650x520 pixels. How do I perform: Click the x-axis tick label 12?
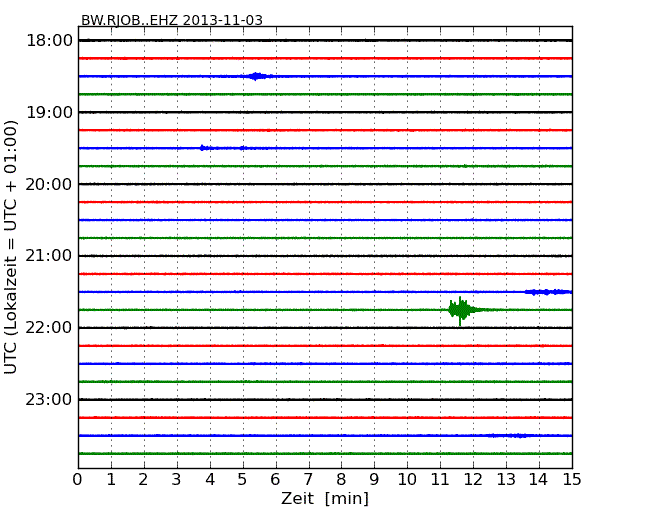pos(473,480)
